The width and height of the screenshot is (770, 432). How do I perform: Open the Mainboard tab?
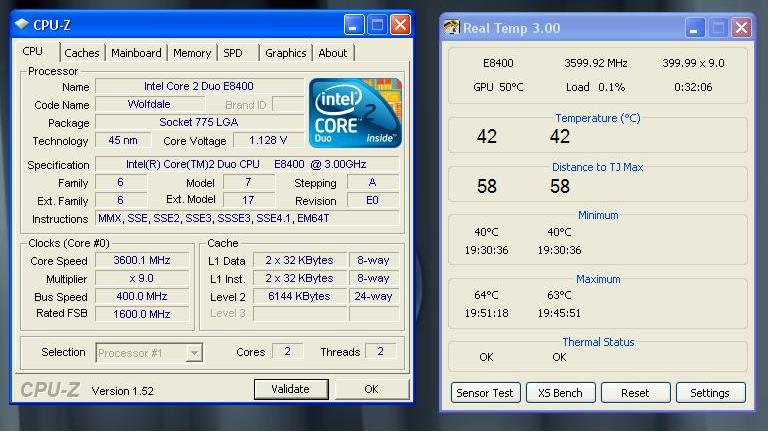(x=136, y=53)
